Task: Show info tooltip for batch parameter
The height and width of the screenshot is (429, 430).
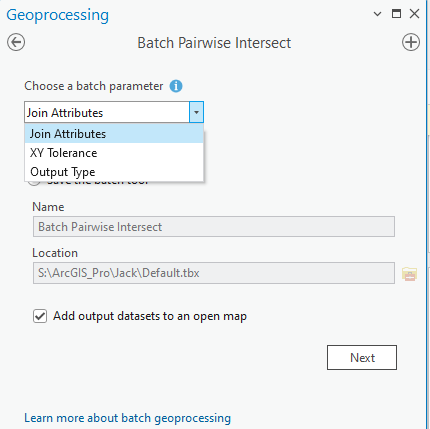Action: pyautogui.click(x=176, y=86)
